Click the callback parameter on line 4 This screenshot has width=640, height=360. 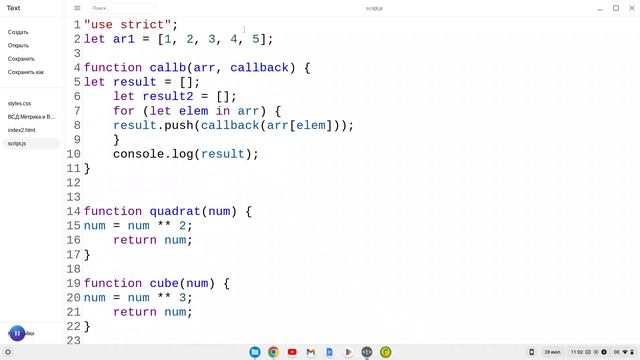[259, 68]
